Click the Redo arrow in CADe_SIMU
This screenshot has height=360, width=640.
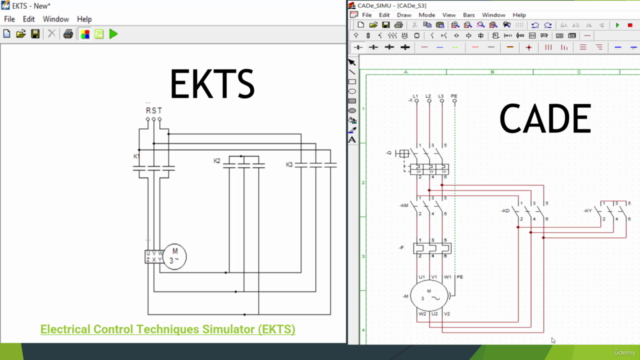point(548,25)
